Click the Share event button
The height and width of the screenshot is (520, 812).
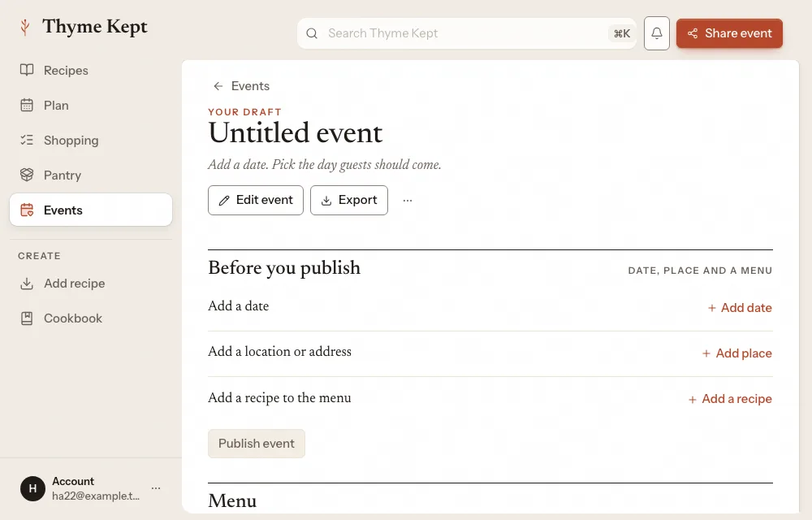[729, 33]
